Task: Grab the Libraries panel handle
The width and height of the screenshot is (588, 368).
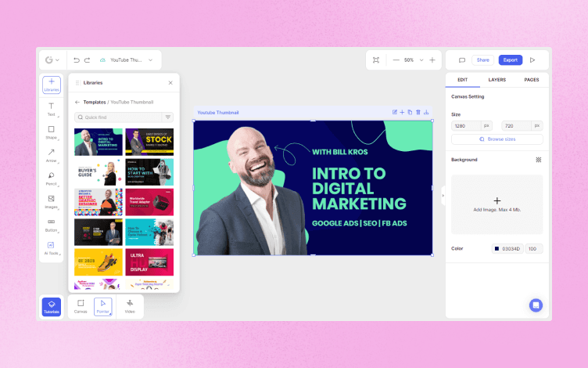Action: 77,83
